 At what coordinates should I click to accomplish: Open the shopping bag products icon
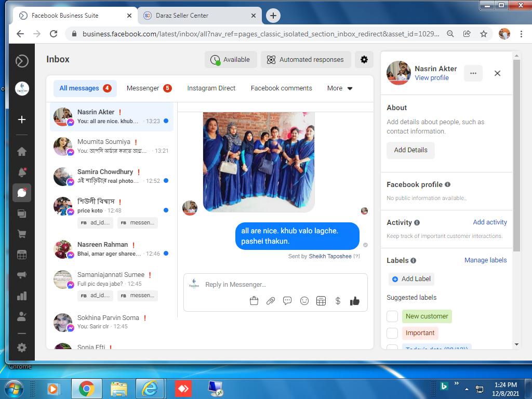click(x=254, y=301)
